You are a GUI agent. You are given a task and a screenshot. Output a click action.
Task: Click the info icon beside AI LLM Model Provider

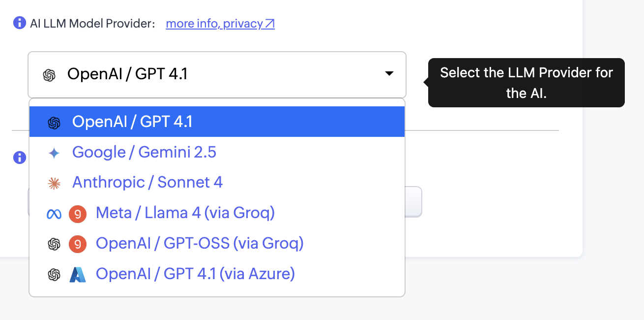19,23
